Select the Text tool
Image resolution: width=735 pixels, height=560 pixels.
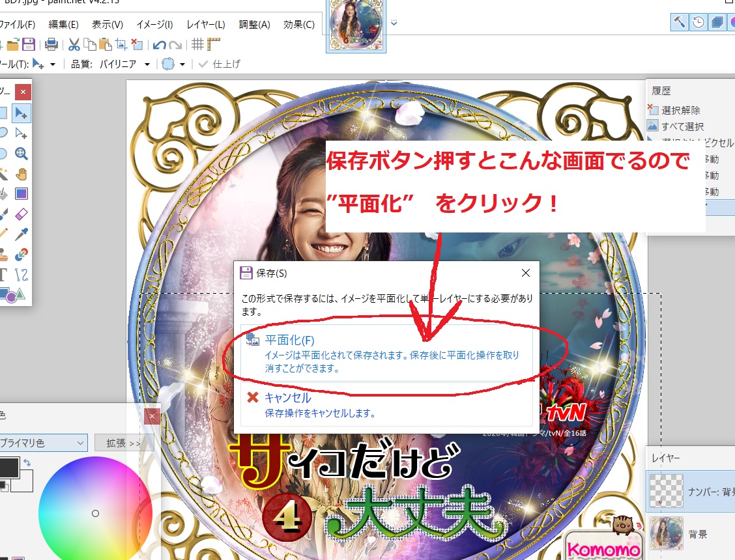[3, 275]
